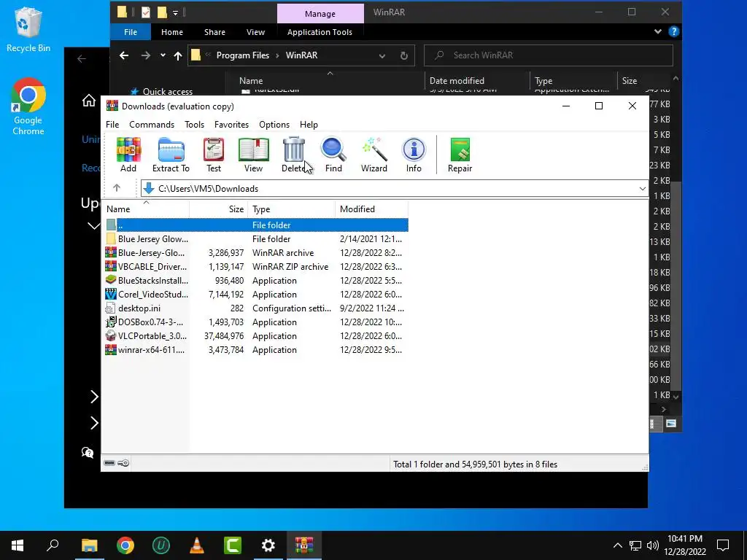
Task: Expand the second right chevron in Settings
Action: 94,422
